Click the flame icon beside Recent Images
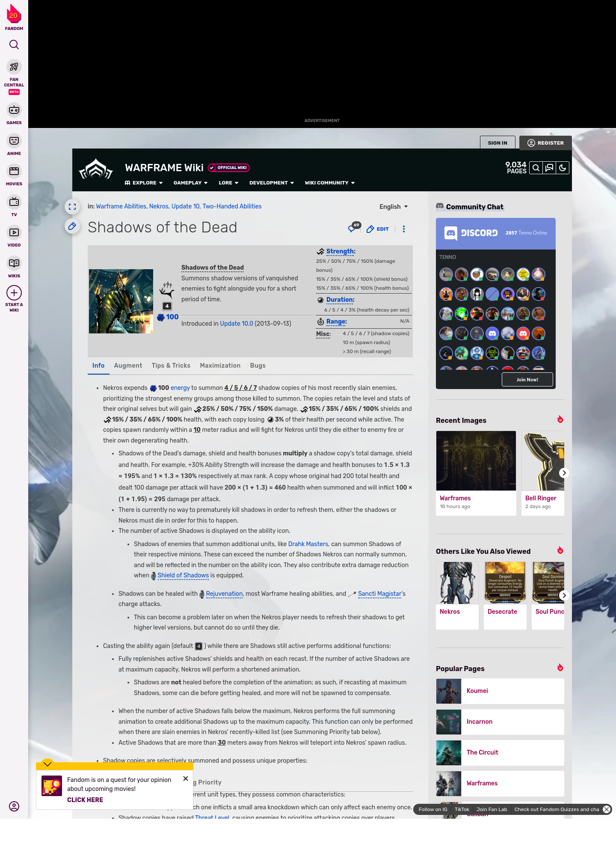 tap(560, 419)
